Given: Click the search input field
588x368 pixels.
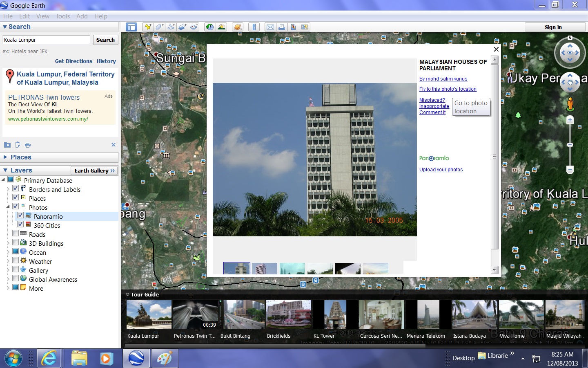Looking at the screenshot, I should 46,40.
